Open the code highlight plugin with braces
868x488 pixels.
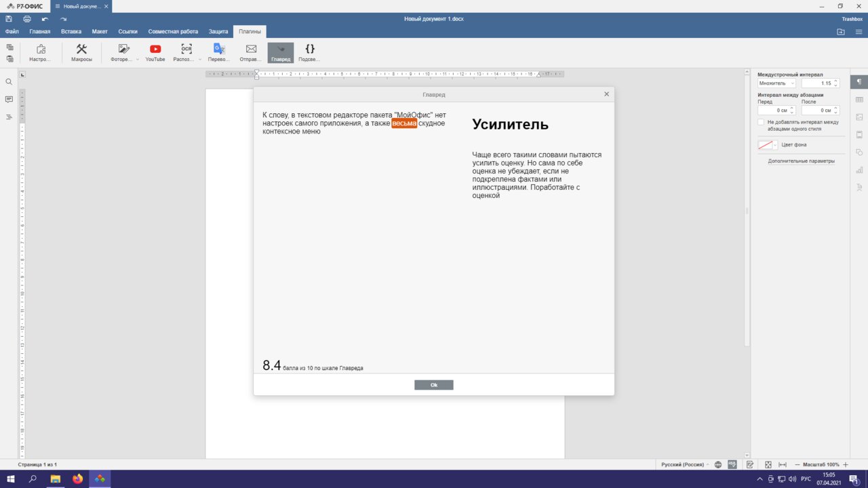point(309,52)
